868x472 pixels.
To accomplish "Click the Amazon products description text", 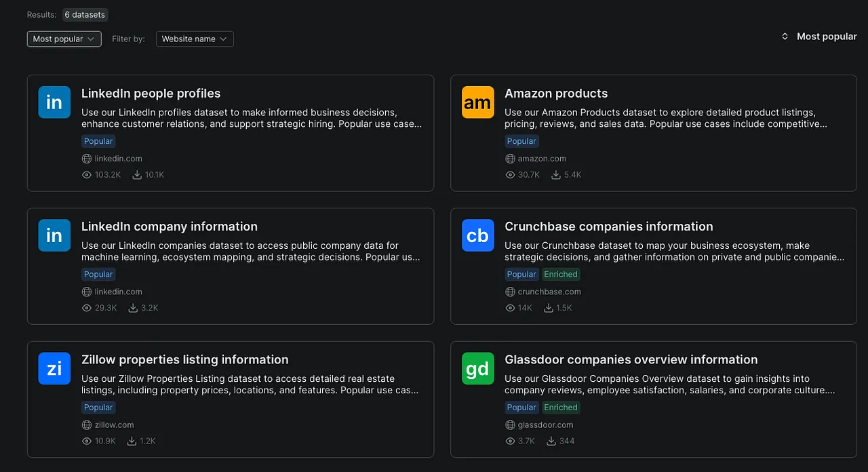I will pos(666,118).
